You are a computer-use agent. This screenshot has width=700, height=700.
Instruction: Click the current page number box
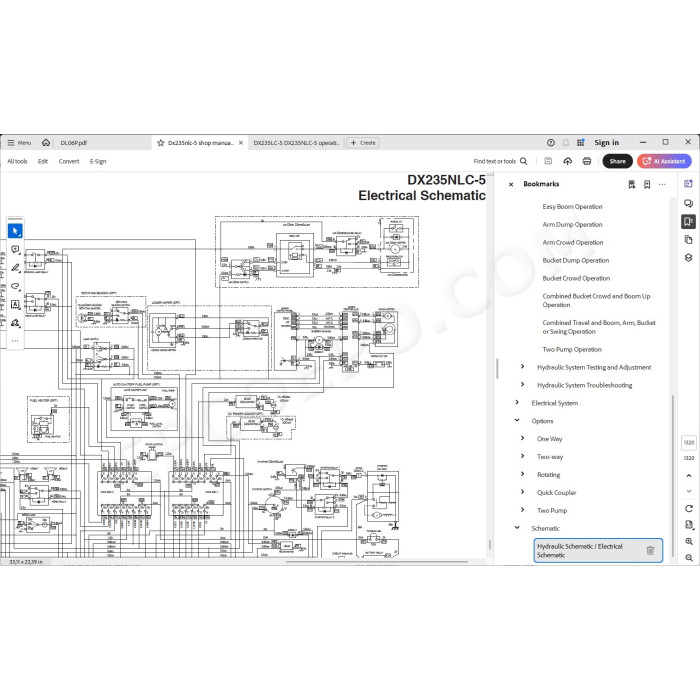(689, 442)
